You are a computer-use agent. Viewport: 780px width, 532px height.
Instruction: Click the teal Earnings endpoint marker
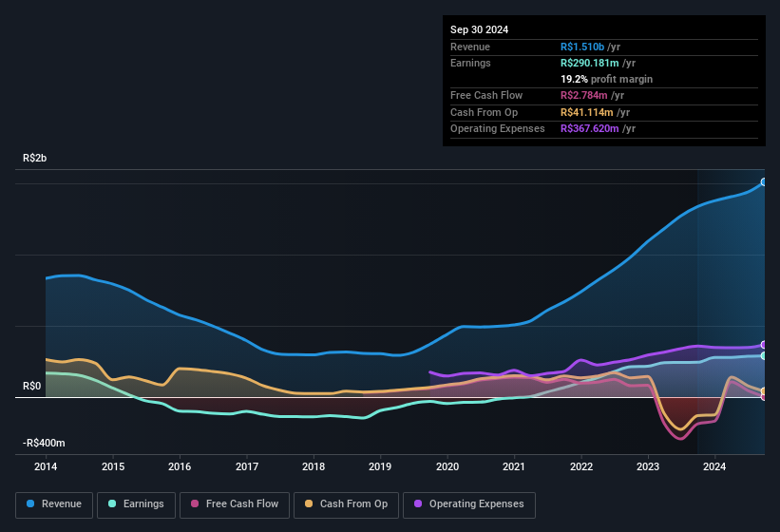764,356
